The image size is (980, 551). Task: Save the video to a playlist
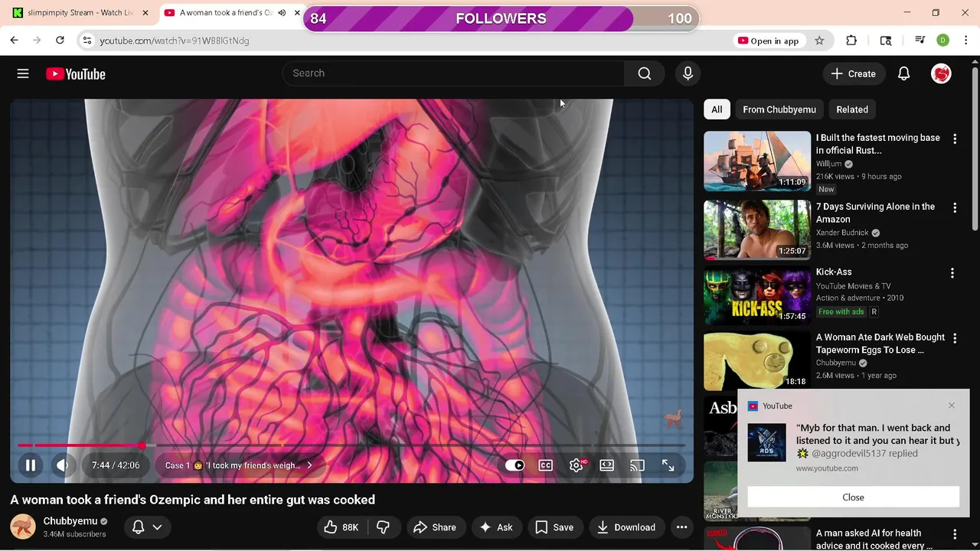[554, 527]
